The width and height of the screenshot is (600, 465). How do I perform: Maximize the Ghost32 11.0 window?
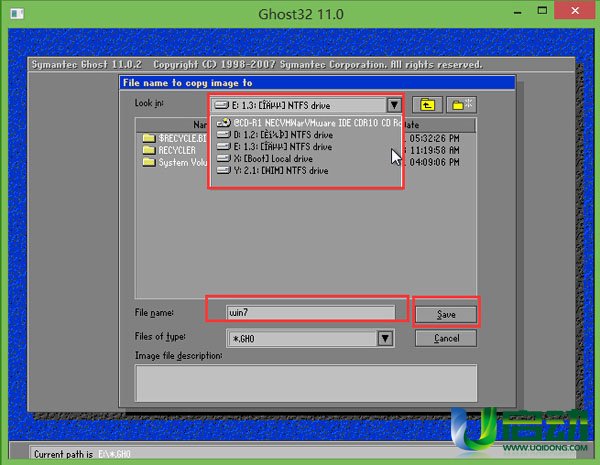542,11
